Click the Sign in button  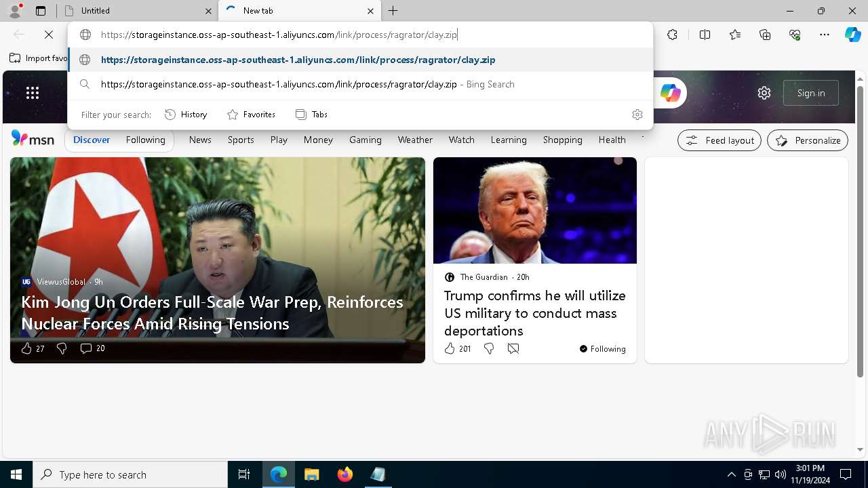(x=811, y=93)
